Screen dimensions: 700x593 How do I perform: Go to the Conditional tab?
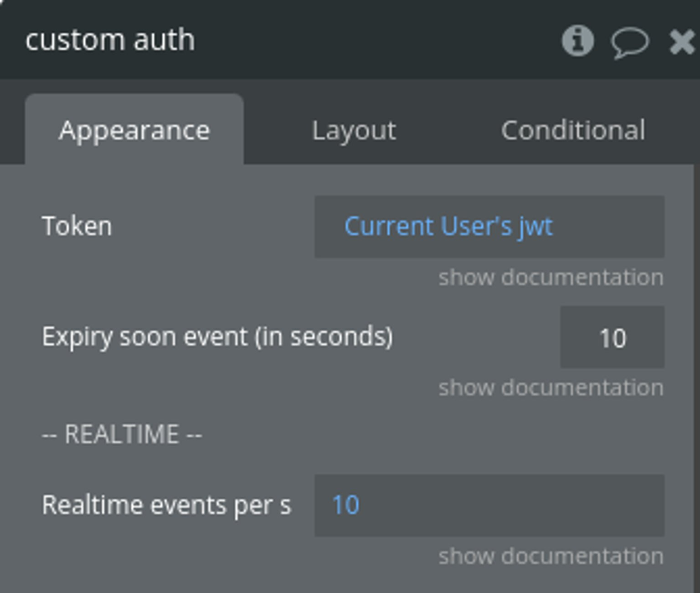tap(573, 131)
